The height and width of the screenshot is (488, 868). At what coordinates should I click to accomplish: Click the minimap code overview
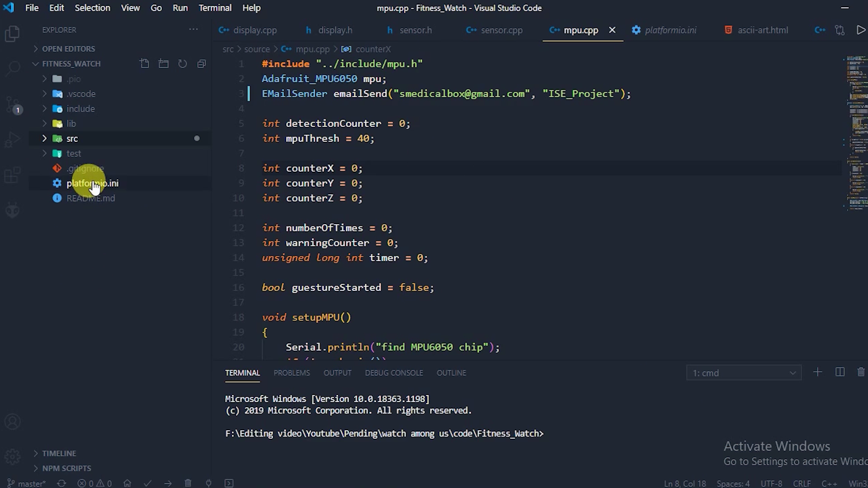[856, 133]
